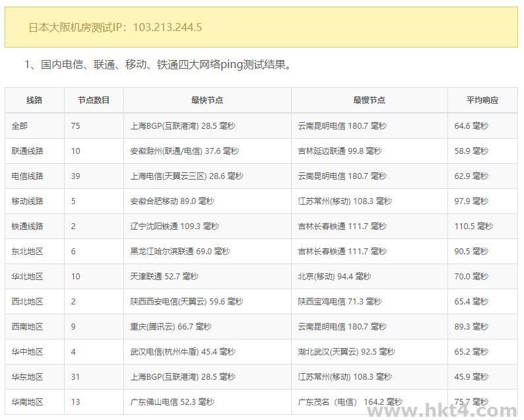Click 云南昆明电信 180.7 in 全部 row

point(343,125)
